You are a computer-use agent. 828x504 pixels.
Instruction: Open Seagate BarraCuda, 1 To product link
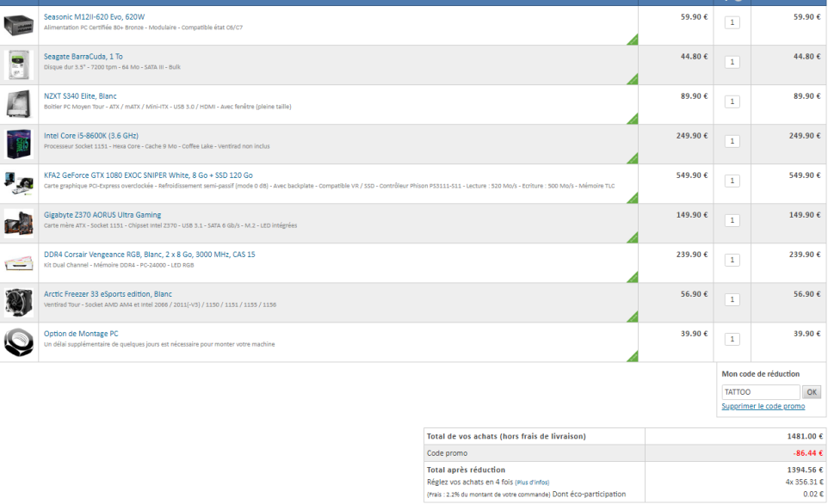click(x=83, y=57)
